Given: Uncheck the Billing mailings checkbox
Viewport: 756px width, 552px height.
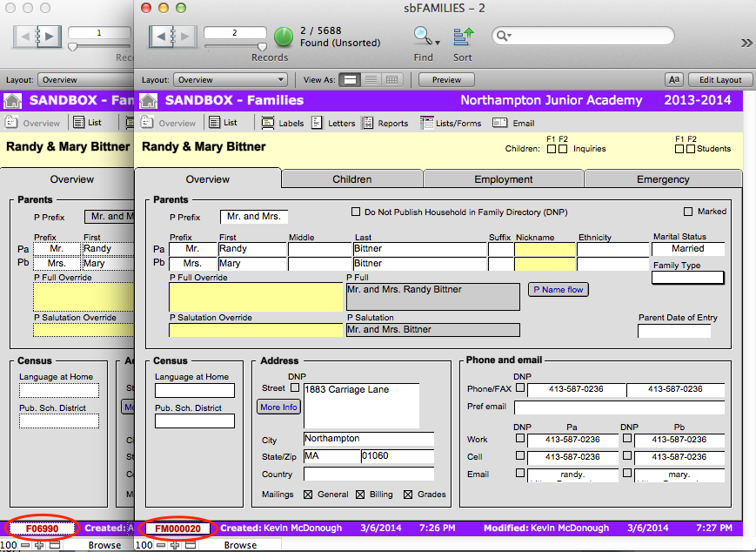Looking at the screenshot, I should 360,495.
